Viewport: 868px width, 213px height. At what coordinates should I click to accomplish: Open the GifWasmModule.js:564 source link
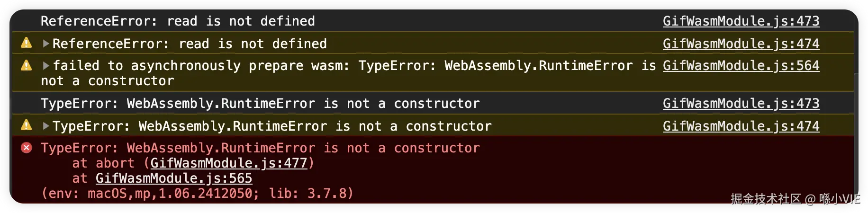(x=741, y=65)
